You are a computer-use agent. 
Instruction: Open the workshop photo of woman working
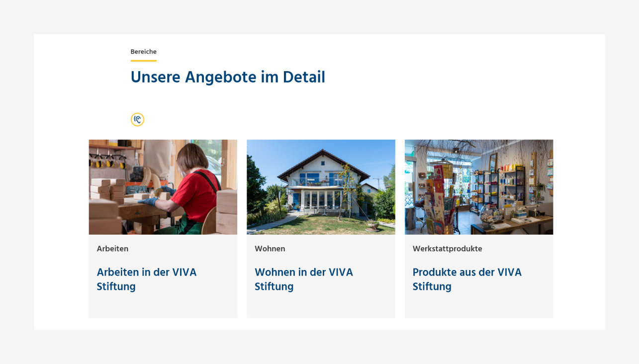(163, 187)
